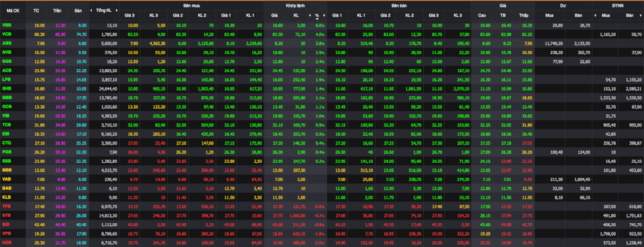Click the Trần ceiling price header

click(x=57, y=10)
